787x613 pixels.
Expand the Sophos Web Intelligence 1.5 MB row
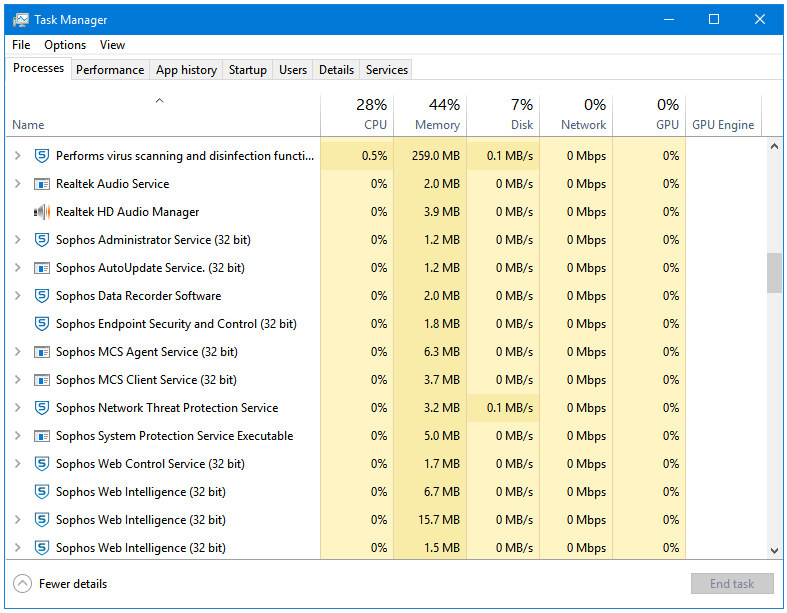pyautogui.click(x=18, y=548)
